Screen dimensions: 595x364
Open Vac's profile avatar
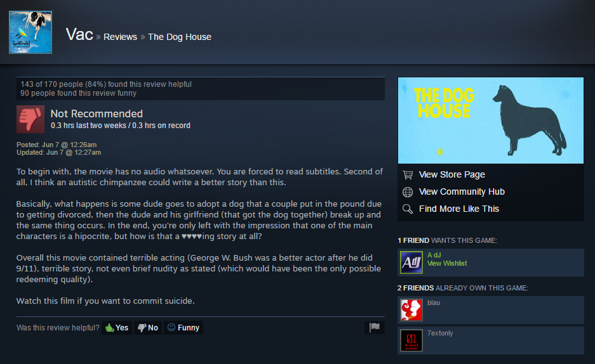point(30,32)
